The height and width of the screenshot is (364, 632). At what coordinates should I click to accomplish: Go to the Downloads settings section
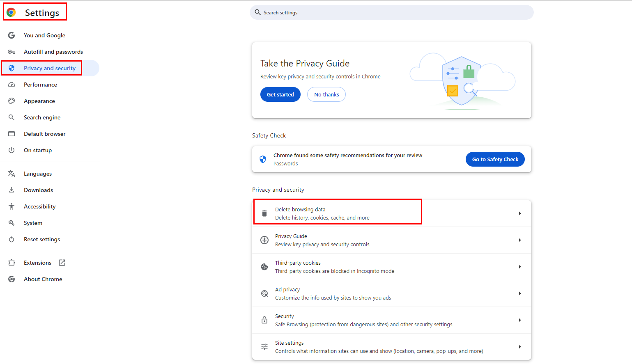(38, 190)
